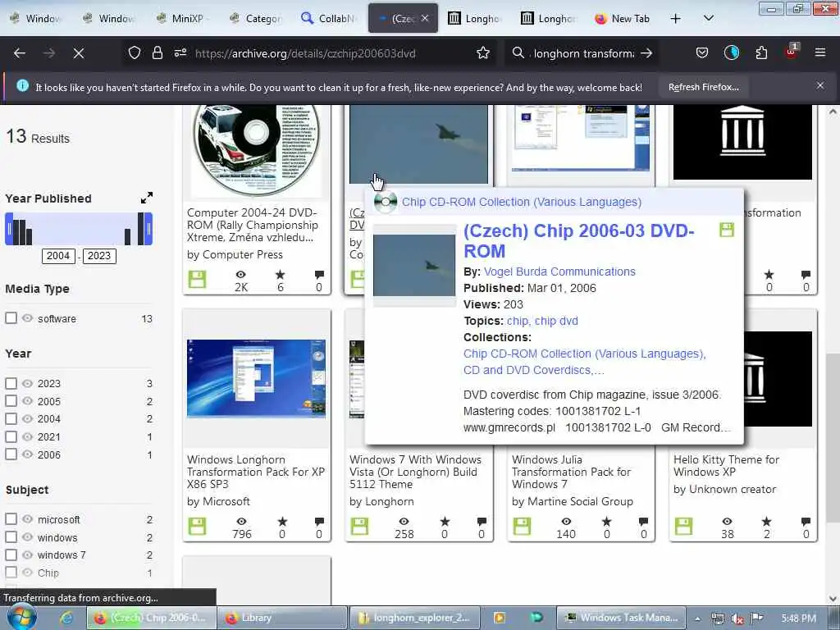Submit the search with the arrow

click(646, 52)
